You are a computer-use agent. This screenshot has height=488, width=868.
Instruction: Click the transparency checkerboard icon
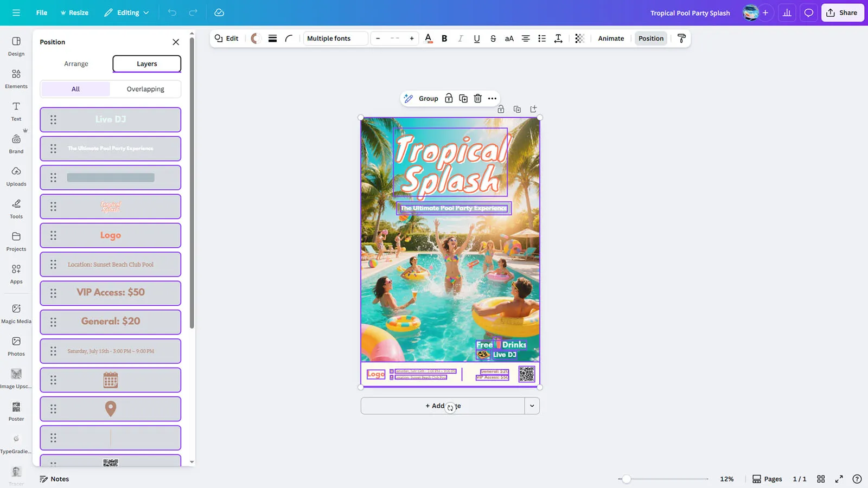tap(579, 38)
